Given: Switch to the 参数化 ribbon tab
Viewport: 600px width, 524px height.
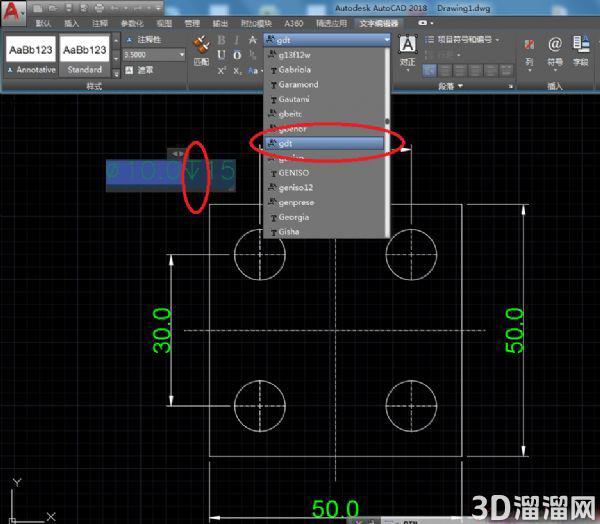Looking at the screenshot, I should pyautogui.click(x=132, y=23).
